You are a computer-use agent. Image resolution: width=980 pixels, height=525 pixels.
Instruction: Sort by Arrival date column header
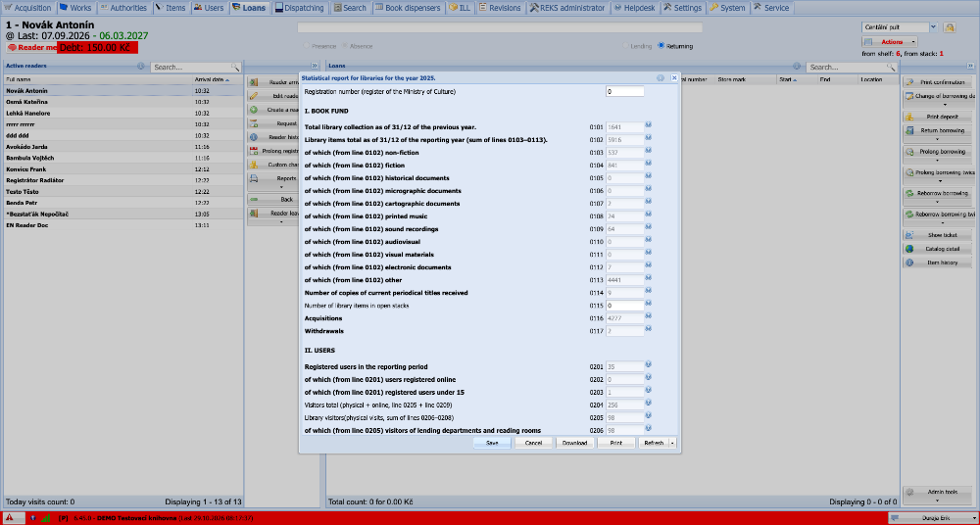218,79
